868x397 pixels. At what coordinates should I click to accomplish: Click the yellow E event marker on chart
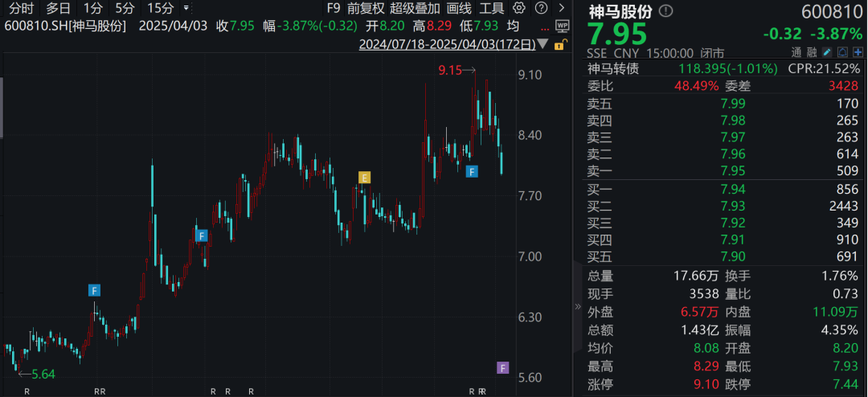364,178
